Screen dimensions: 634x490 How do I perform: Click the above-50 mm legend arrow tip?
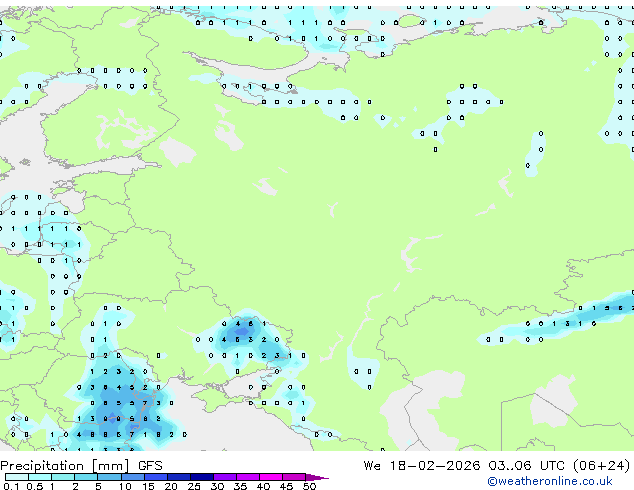[x=317, y=477]
